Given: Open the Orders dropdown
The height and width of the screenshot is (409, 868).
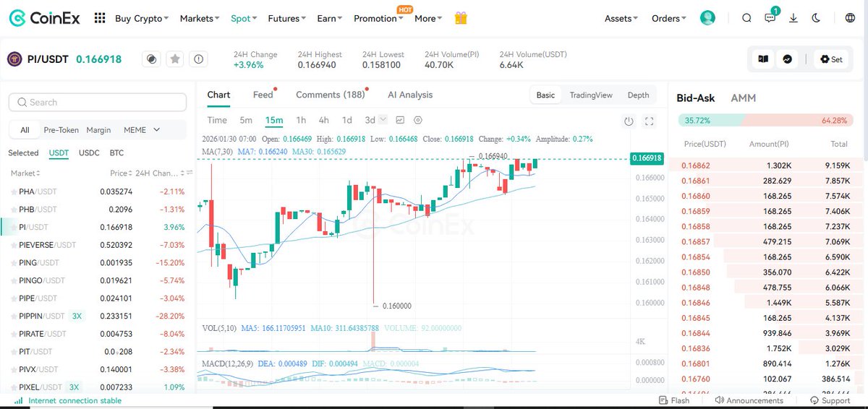Looking at the screenshot, I should pyautogui.click(x=669, y=18).
